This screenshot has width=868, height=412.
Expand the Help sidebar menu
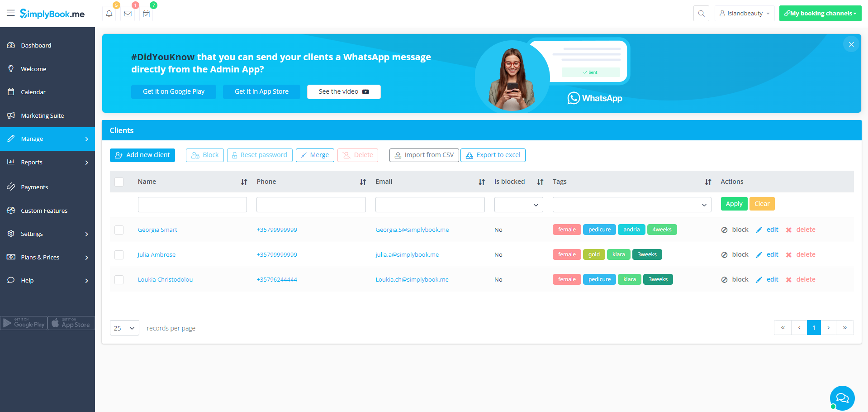click(x=47, y=280)
